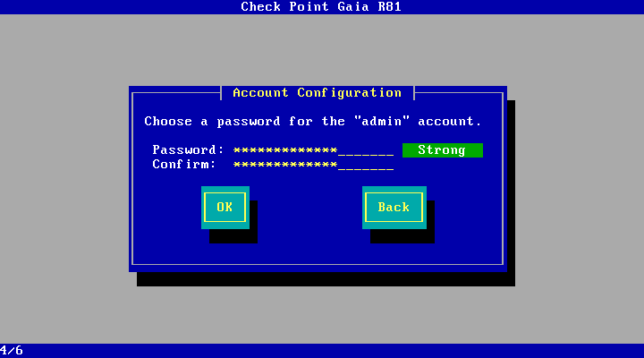Click the Confirm label text

pyautogui.click(x=184, y=165)
